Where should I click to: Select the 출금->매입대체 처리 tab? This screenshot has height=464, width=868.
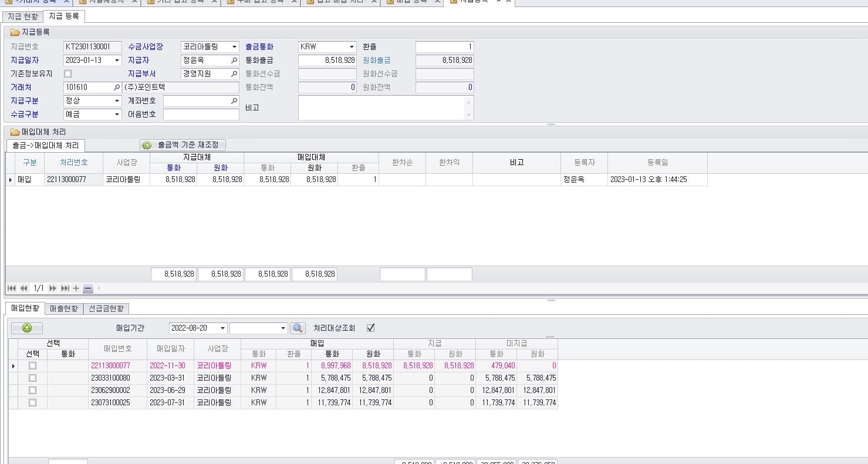click(x=46, y=145)
